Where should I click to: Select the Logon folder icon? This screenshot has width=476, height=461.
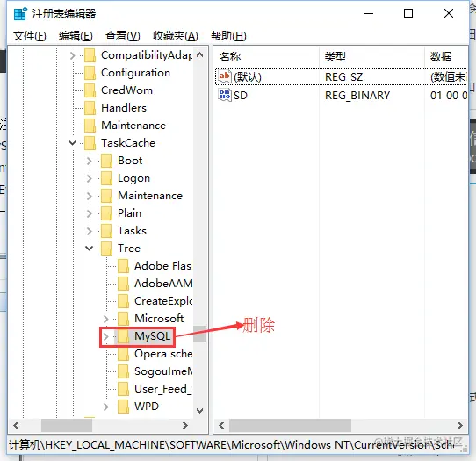[107, 178]
